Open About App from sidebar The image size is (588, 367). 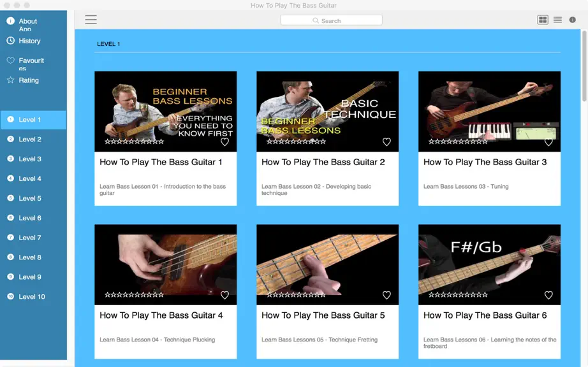coord(28,24)
